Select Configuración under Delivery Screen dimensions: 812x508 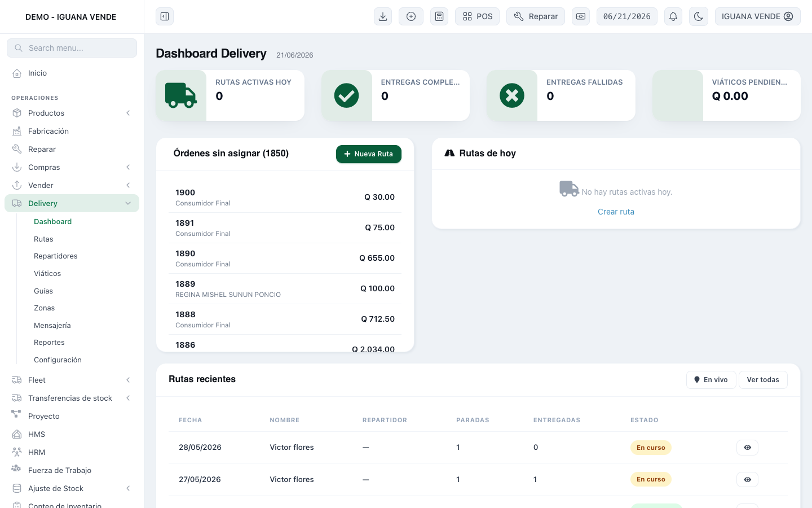tap(58, 360)
